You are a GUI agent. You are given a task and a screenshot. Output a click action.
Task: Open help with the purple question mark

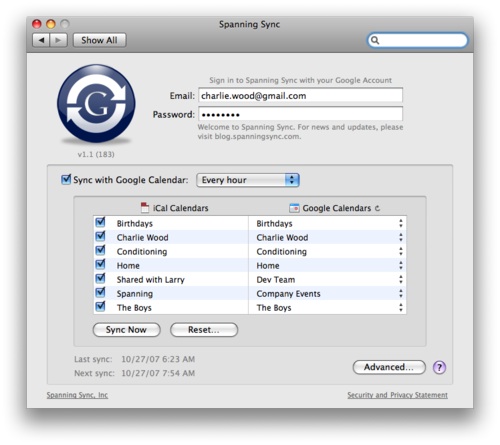tap(439, 367)
